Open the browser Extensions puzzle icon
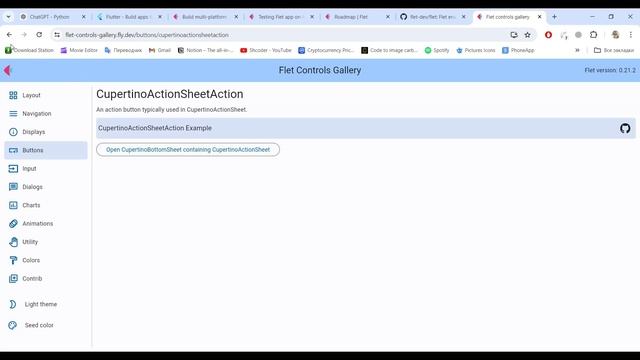Screen dimensions: 640x360 593,35
